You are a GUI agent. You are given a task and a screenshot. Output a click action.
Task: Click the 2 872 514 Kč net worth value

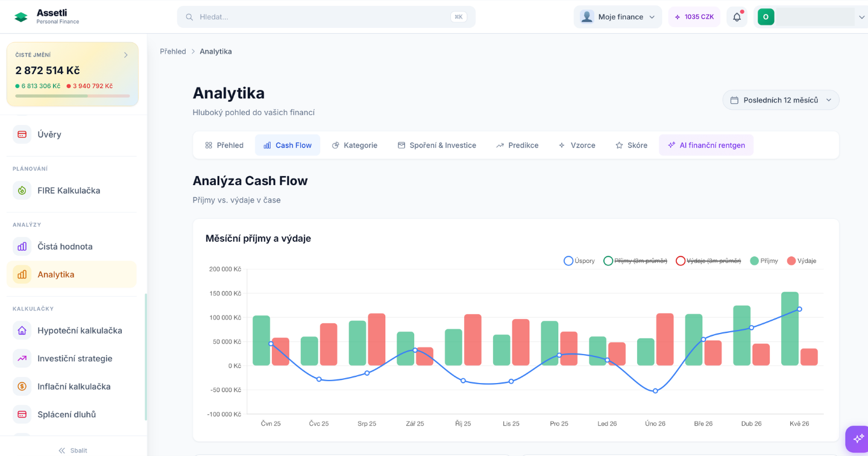[48, 71]
